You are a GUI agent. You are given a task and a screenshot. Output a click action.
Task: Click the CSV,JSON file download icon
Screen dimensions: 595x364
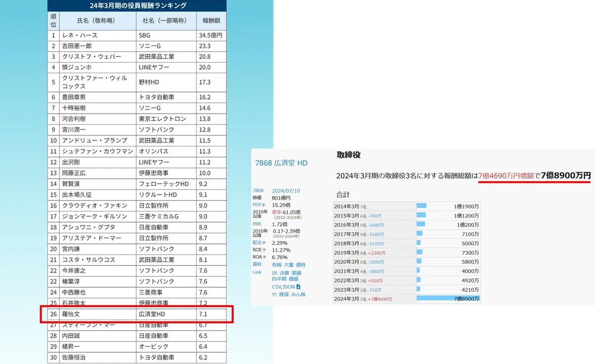298,287
